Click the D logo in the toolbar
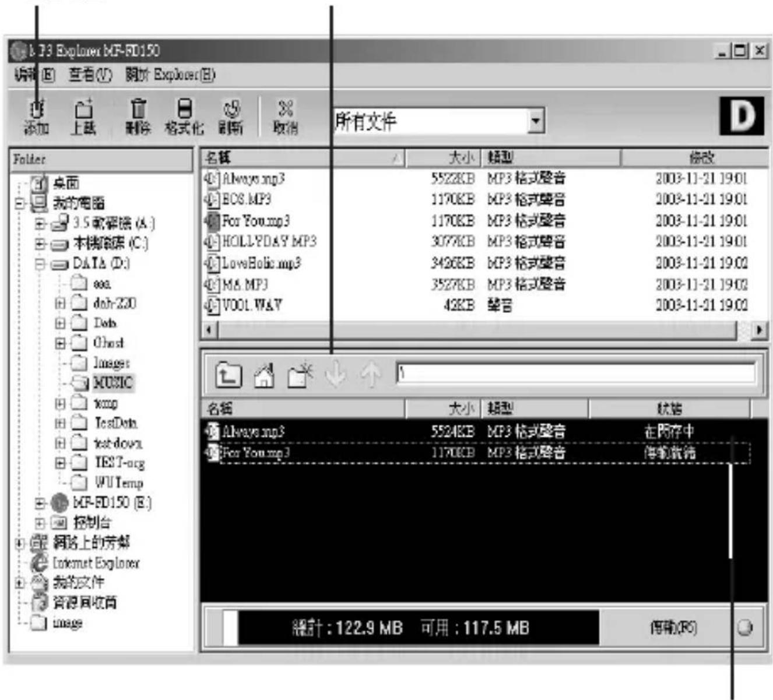This screenshot has width=773, height=700. click(x=742, y=115)
